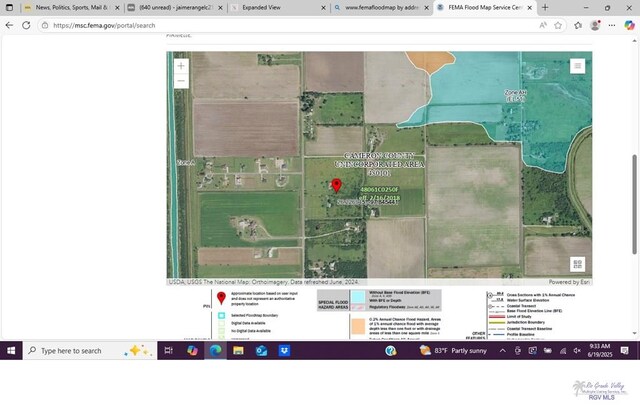Close the News, Politics, Sports tab
Image resolution: width=640 pixels, height=410 pixels.
click(117, 7)
